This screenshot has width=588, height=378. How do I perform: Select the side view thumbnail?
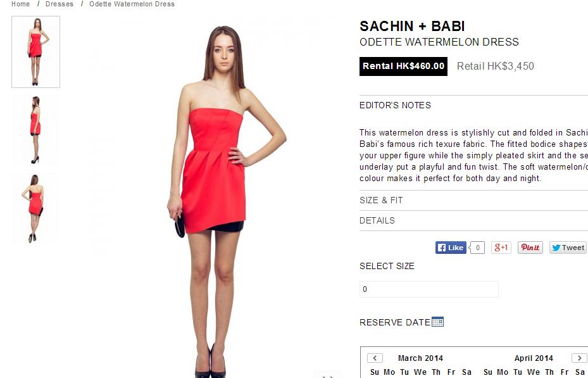coord(35,130)
